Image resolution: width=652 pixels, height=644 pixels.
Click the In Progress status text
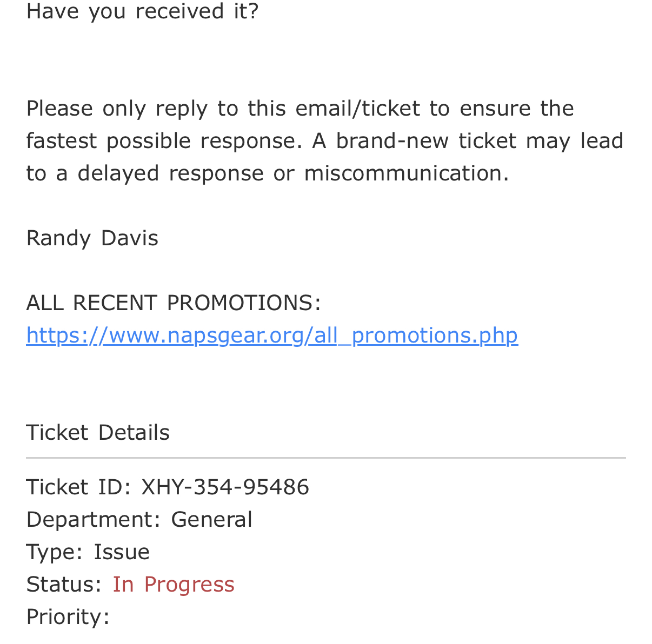174,585
